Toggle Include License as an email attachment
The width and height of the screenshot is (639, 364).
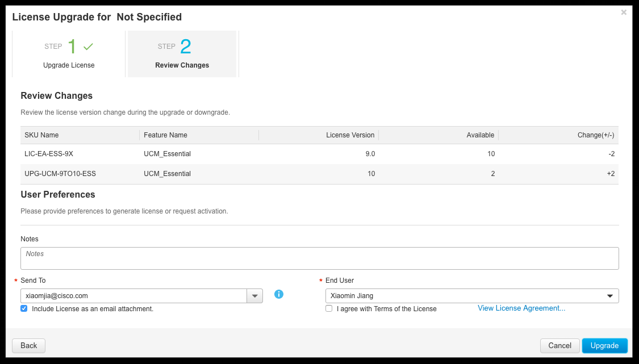(24, 308)
